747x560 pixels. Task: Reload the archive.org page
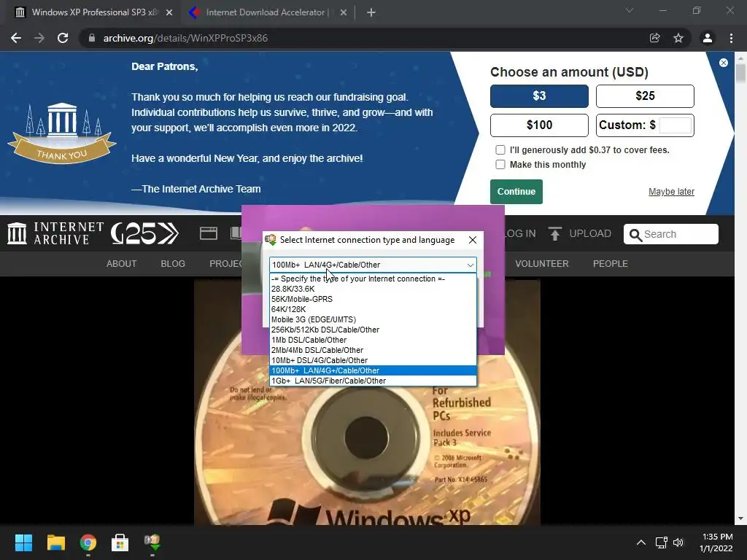63,38
